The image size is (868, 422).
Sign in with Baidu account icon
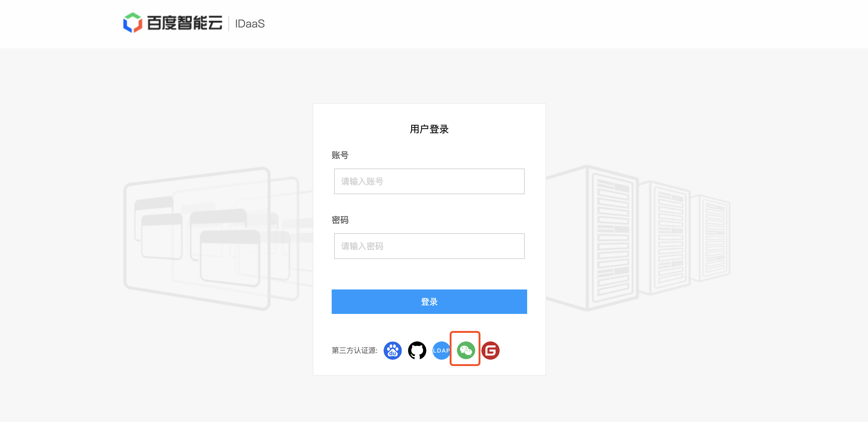pyautogui.click(x=392, y=350)
